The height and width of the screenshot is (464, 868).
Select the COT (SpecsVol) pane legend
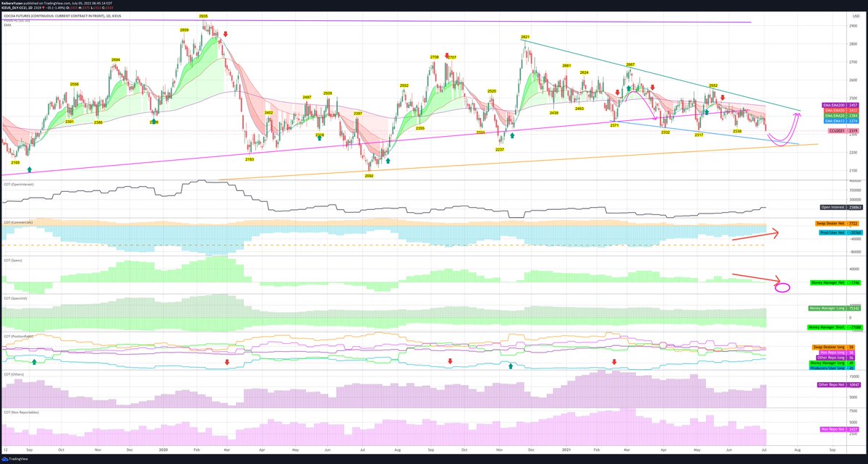click(16, 298)
